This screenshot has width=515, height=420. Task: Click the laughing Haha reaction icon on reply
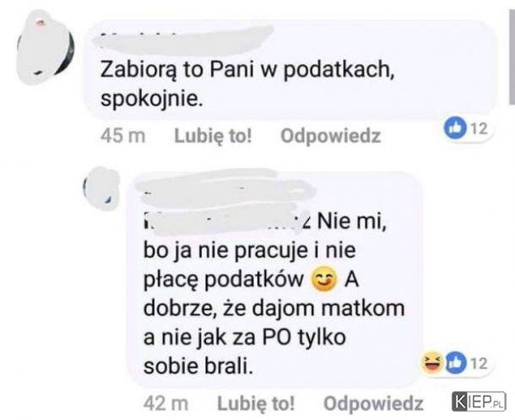pyautogui.click(x=432, y=363)
